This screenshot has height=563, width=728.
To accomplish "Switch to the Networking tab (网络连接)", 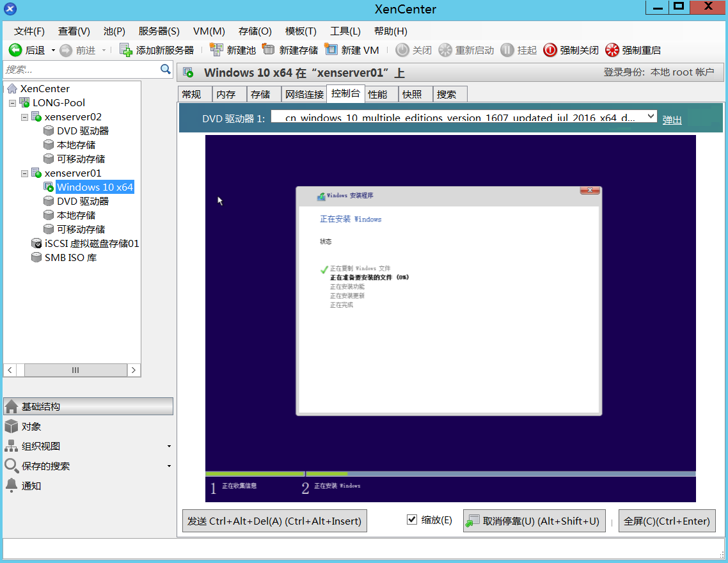I will pos(304,94).
